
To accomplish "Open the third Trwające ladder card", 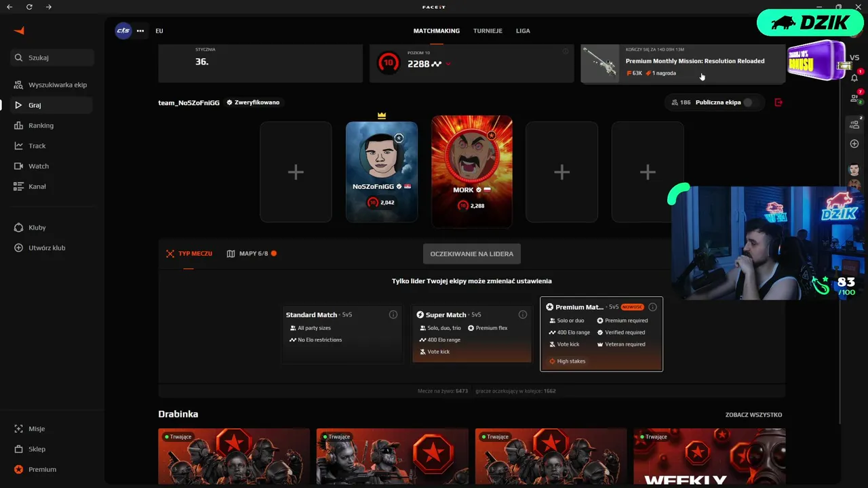I will click(551, 457).
